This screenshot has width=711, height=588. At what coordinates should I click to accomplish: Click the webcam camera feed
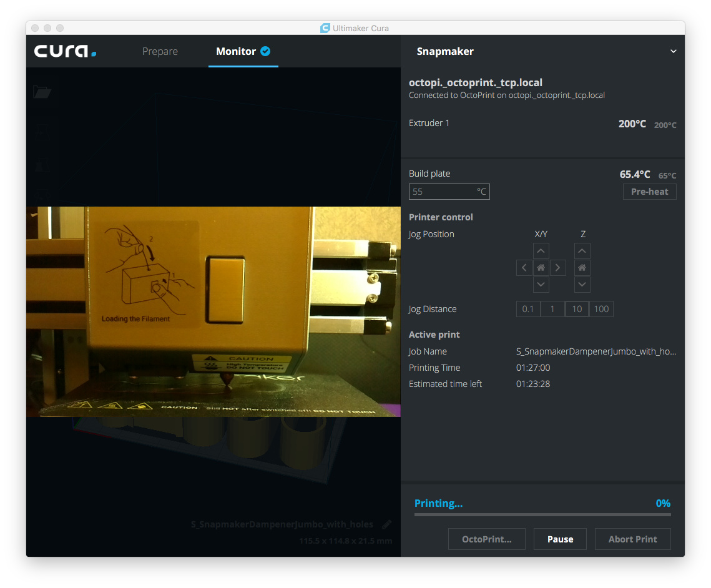(213, 311)
